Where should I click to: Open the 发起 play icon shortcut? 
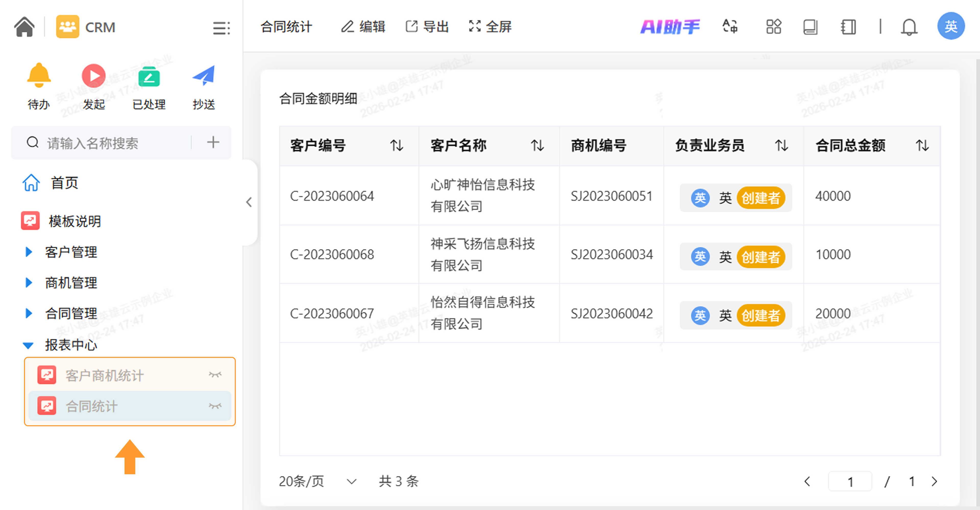[x=93, y=76]
